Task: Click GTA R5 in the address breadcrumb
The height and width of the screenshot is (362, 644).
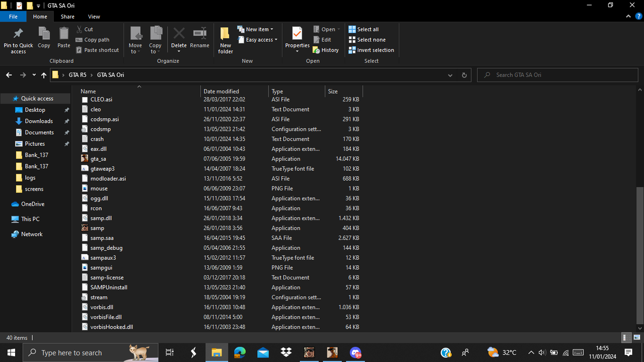Action: click(x=77, y=75)
